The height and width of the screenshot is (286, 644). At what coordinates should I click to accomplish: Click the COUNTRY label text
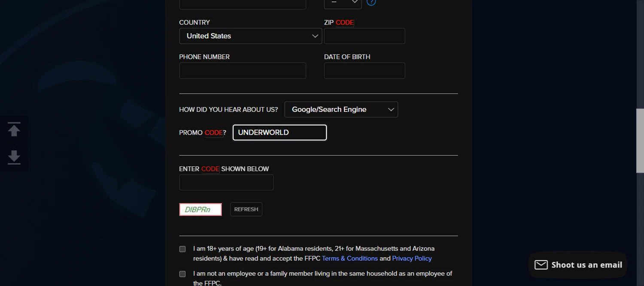point(194,22)
